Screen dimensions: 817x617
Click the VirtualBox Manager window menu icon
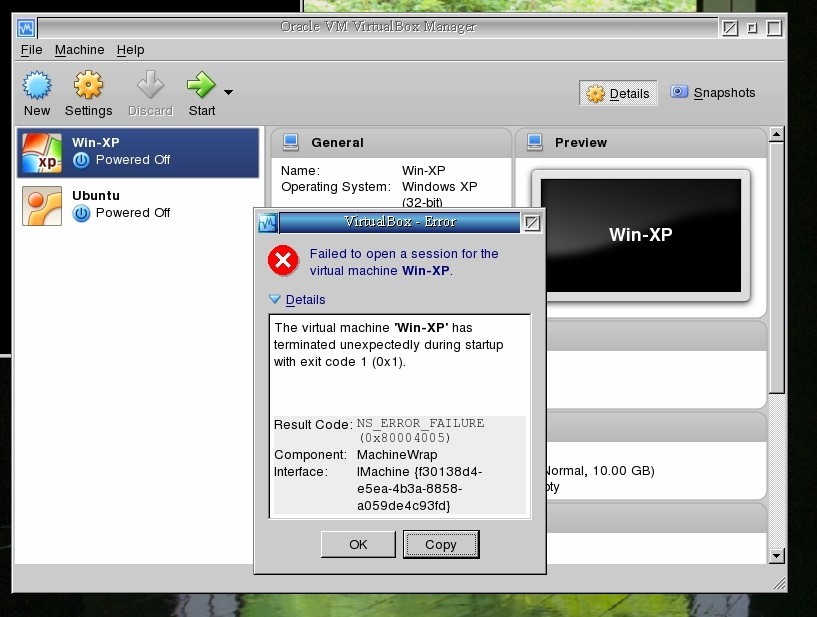[26, 28]
